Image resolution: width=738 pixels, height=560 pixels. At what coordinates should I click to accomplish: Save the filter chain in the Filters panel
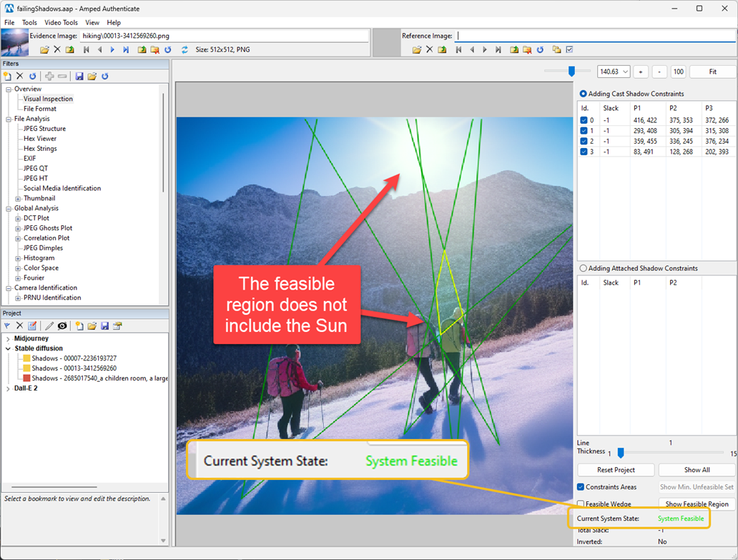coord(80,76)
